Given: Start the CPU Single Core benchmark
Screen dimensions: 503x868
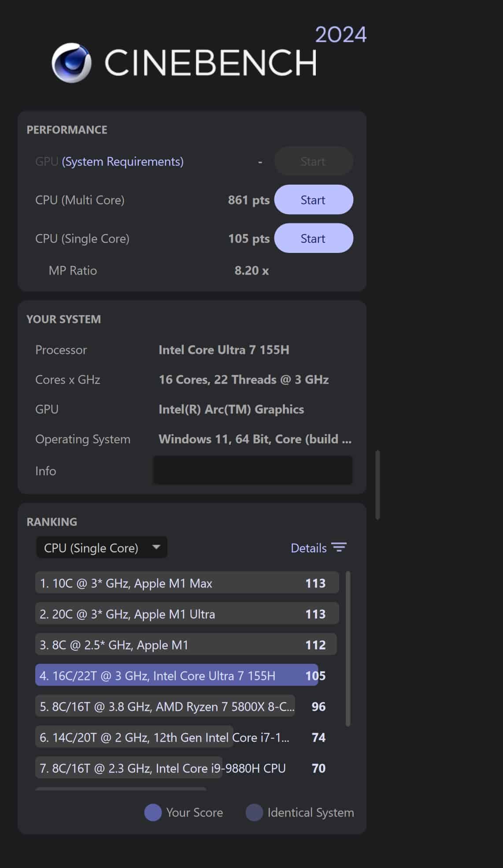Looking at the screenshot, I should (x=313, y=238).
